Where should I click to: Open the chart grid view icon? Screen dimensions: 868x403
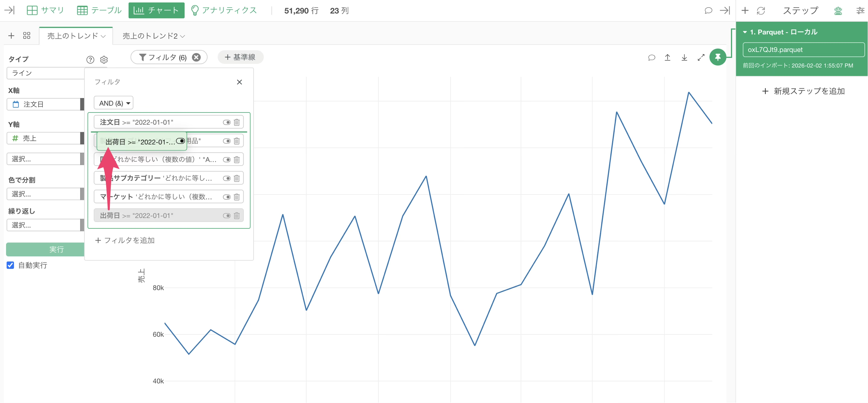click(27, 36)
